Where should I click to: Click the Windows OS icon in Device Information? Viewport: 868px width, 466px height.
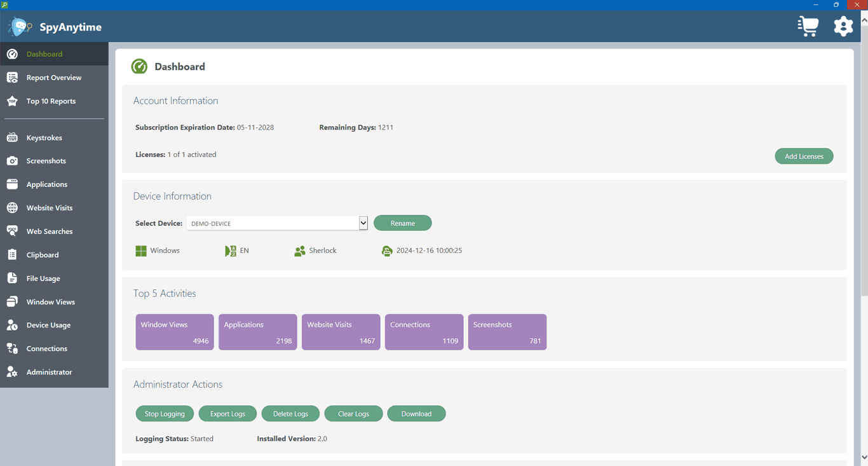coord(141,251)
